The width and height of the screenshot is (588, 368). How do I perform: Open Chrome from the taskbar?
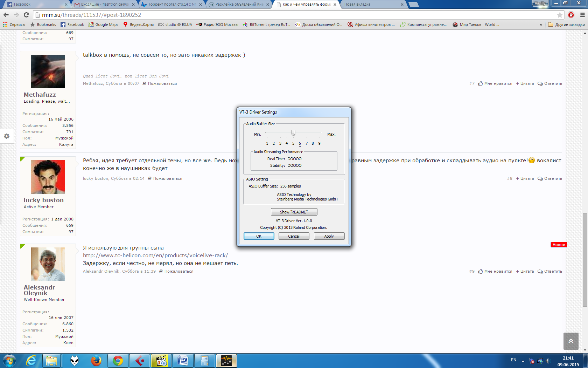pyautogui.click(x=118, y=361)
